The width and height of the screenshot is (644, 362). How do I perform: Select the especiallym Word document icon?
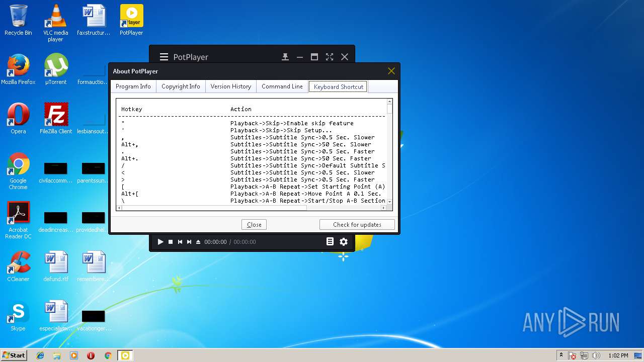point(56,316)
